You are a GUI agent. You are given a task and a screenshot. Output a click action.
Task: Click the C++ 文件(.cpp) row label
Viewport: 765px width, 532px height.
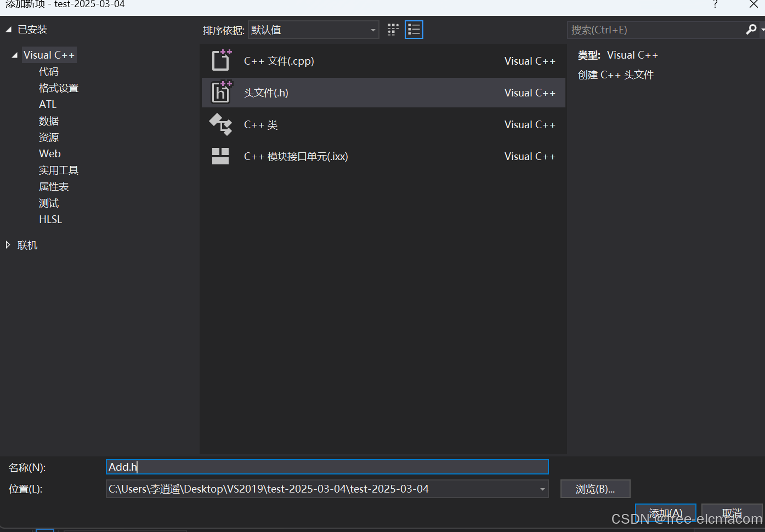[x=279, y=61]
